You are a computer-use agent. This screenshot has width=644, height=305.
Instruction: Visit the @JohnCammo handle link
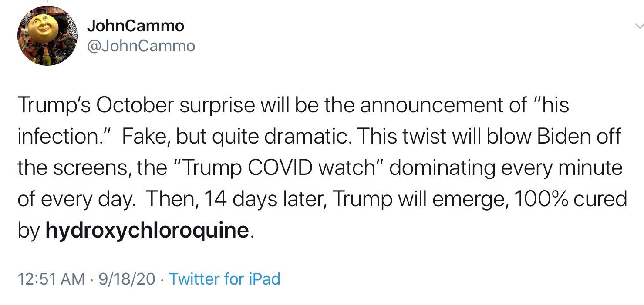pos(141,45)
